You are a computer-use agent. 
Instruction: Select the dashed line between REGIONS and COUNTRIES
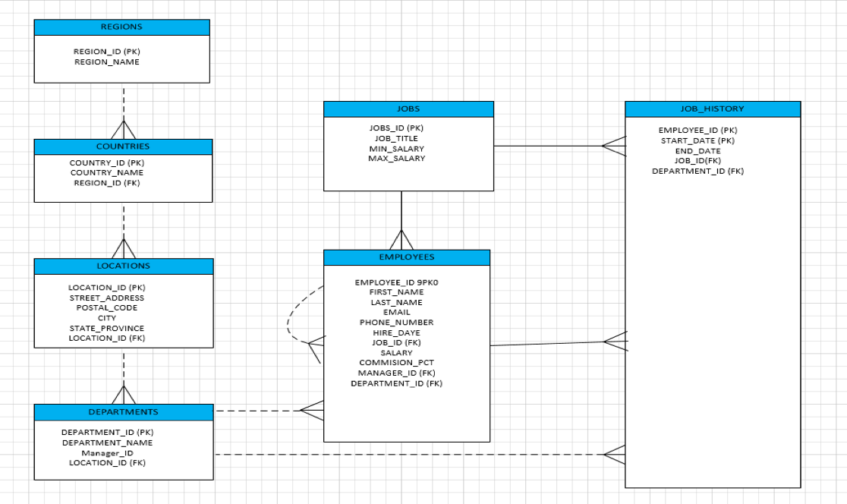coord(123,102)
